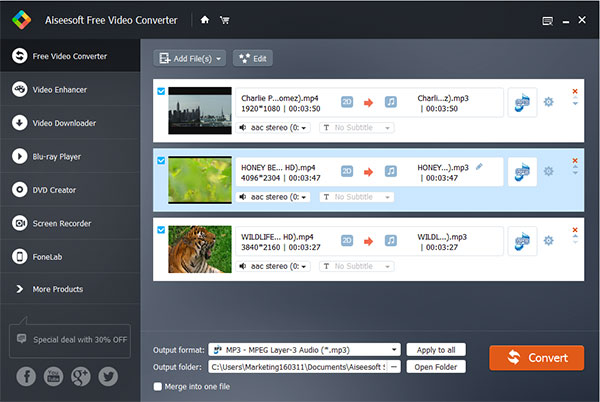Uncheck the HONEY BE... HD).mp4 file checkbox
This screenshot has height=402, width=600.
tap(161, 161)
